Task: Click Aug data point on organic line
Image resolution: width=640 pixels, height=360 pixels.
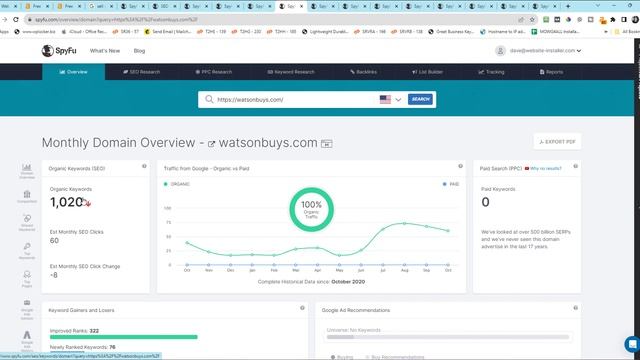Action: (x=404, y=223)
